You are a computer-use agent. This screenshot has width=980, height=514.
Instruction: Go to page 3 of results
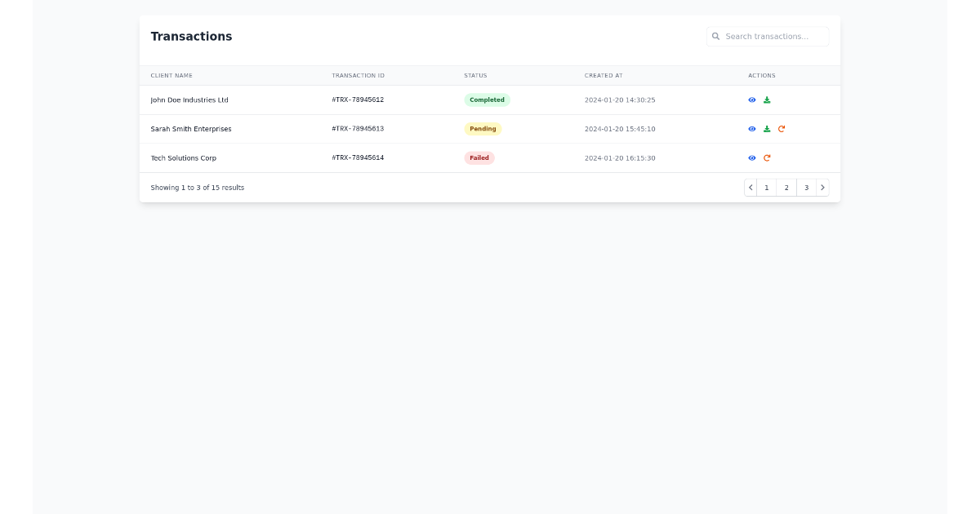[805, 187]
